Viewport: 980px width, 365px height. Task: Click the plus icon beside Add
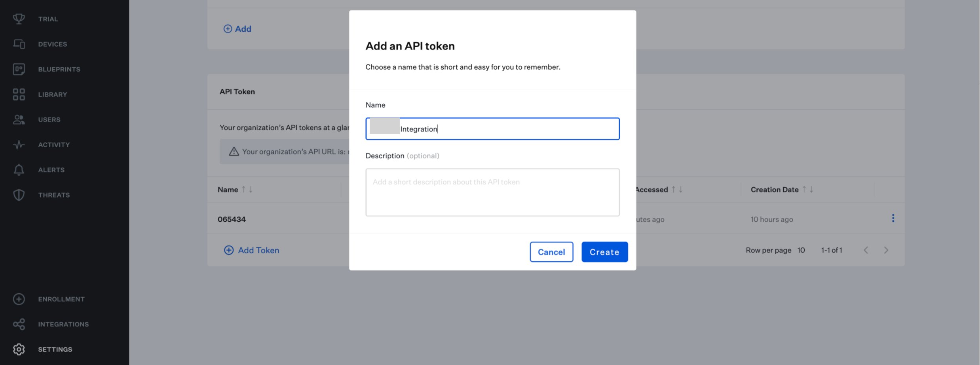click(228, 29)
